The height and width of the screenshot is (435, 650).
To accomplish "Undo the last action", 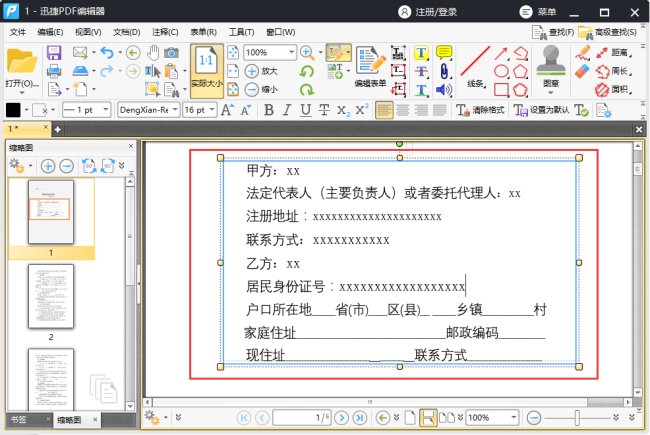I will [107, 53].
